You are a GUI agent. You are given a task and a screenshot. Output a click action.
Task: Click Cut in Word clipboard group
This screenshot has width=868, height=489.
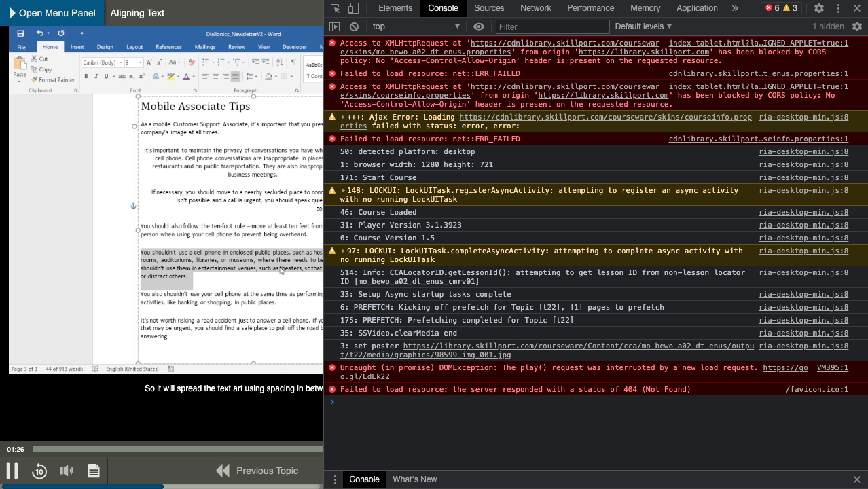tap(39, 59)
